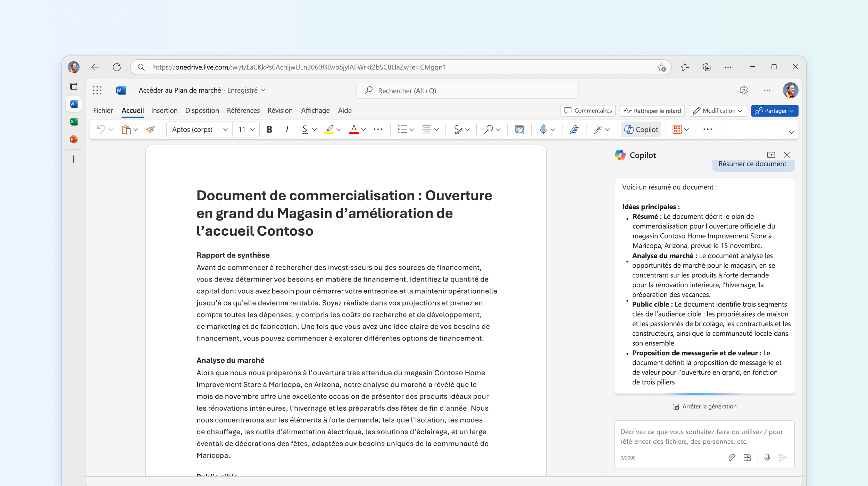Viewport: 868px width, 486px height.
Task: Toggle Underline formatting
Action: (x=304, y=129)
